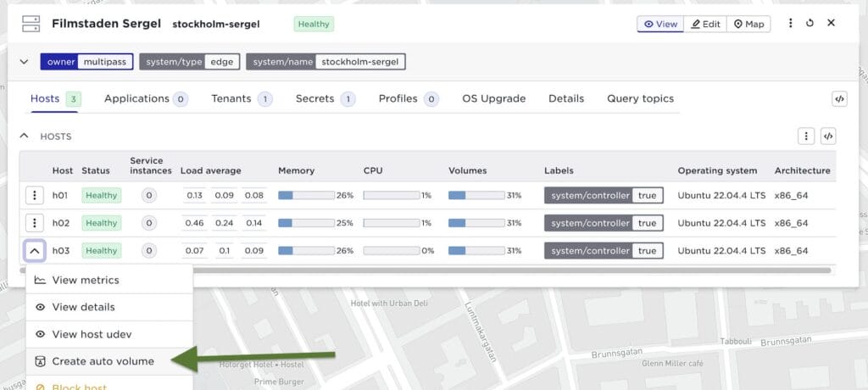
Task: Switch to Edit mode
Action: pyautogui.click(x=705, y=24)
